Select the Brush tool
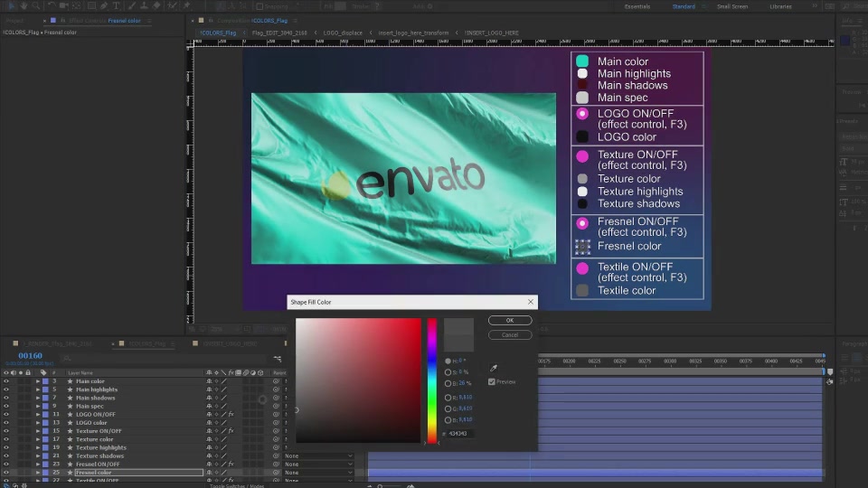The height and width of the screenshot is (488, 868). tap(132, 5)
